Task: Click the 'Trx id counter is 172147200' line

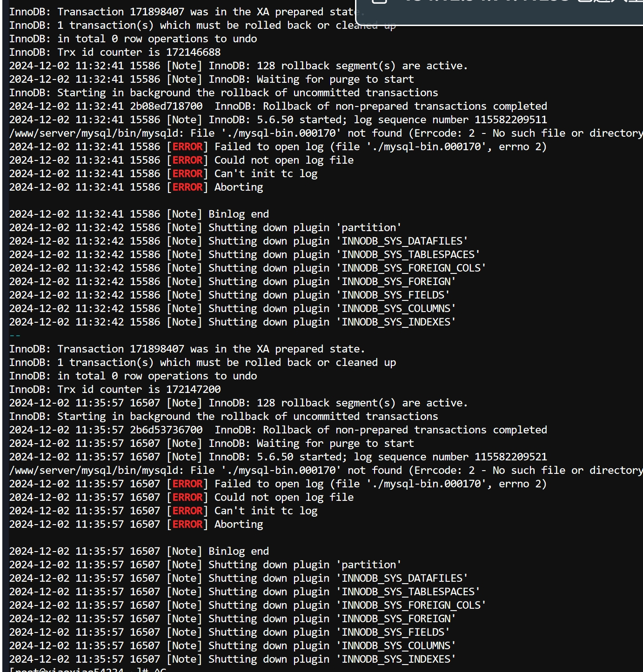Action: 115,389
